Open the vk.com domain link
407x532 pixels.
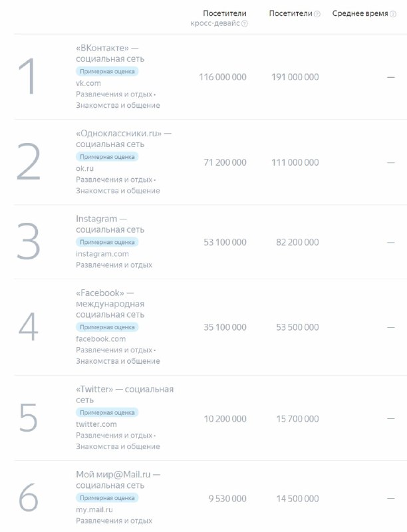(88, 83)
